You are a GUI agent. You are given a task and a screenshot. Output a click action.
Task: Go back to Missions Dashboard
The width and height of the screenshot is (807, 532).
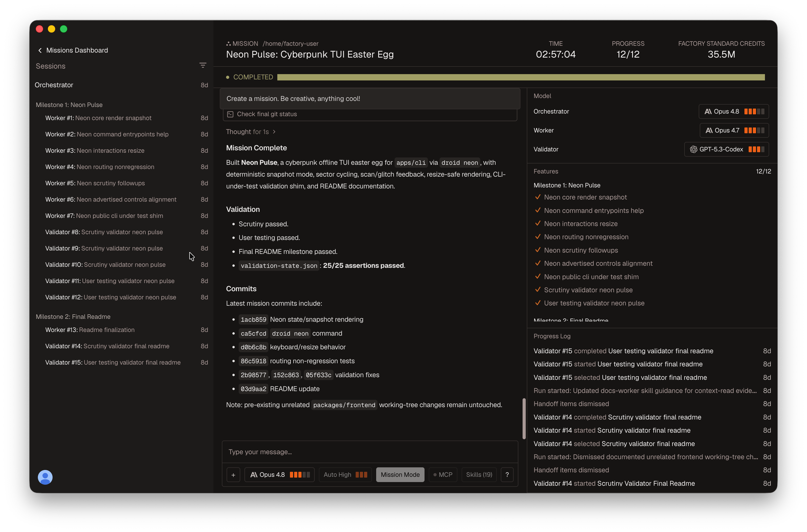(73, 50)
